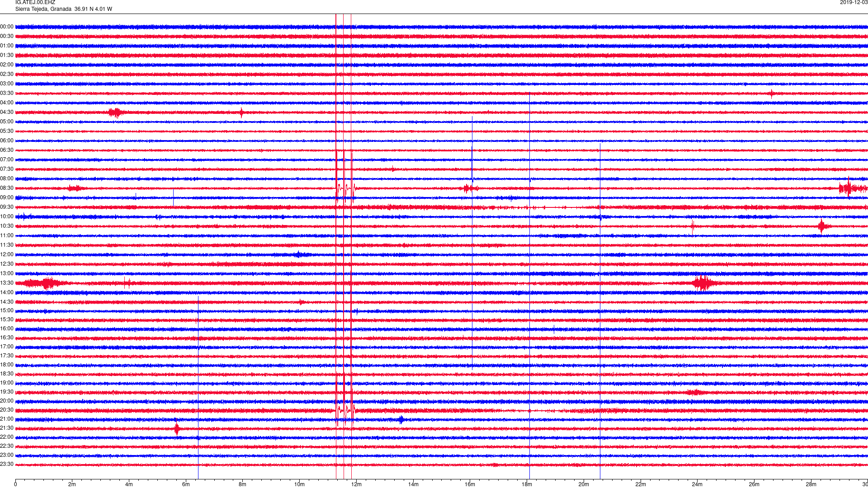Select the 08:30 time row label
Image resolution: width=868 pixels, height=488 pixels.
point(7,188)
